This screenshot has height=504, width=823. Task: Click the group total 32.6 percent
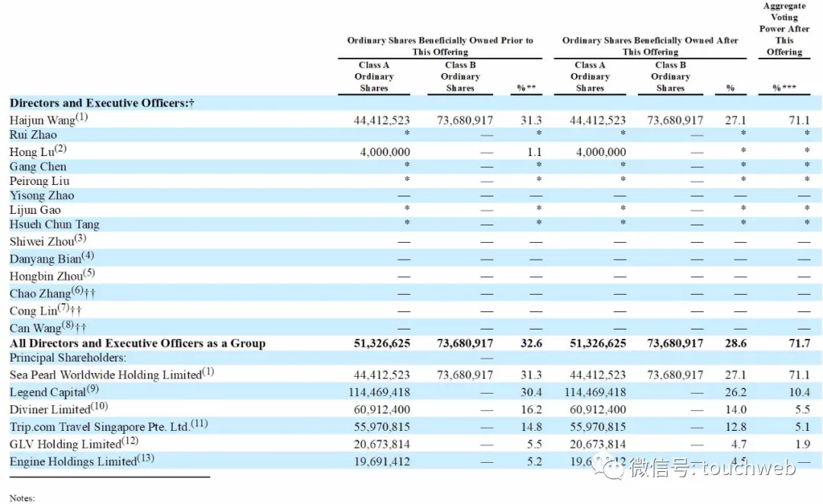[531, 343]
